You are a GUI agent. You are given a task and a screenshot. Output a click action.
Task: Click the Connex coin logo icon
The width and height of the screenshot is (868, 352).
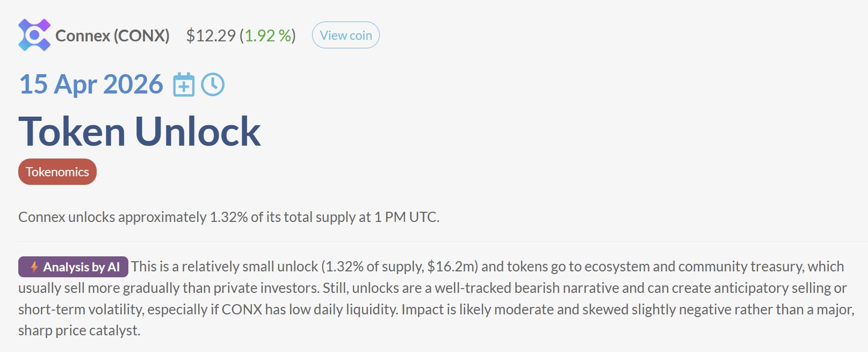click(x=34, y=35)
